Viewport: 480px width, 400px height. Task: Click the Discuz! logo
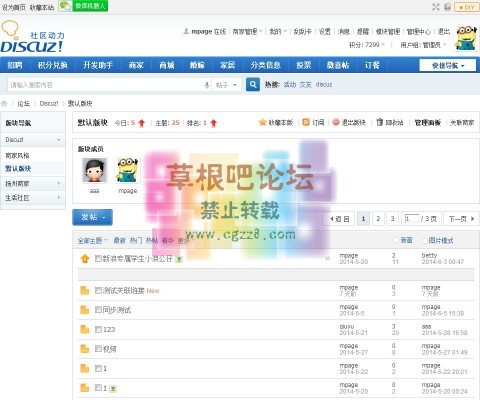[32, 37]
